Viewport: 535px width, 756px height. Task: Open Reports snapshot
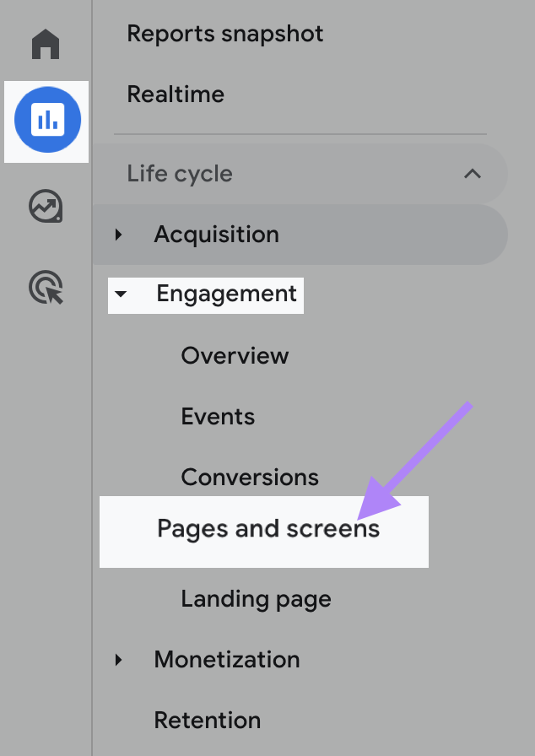(224, 34)
